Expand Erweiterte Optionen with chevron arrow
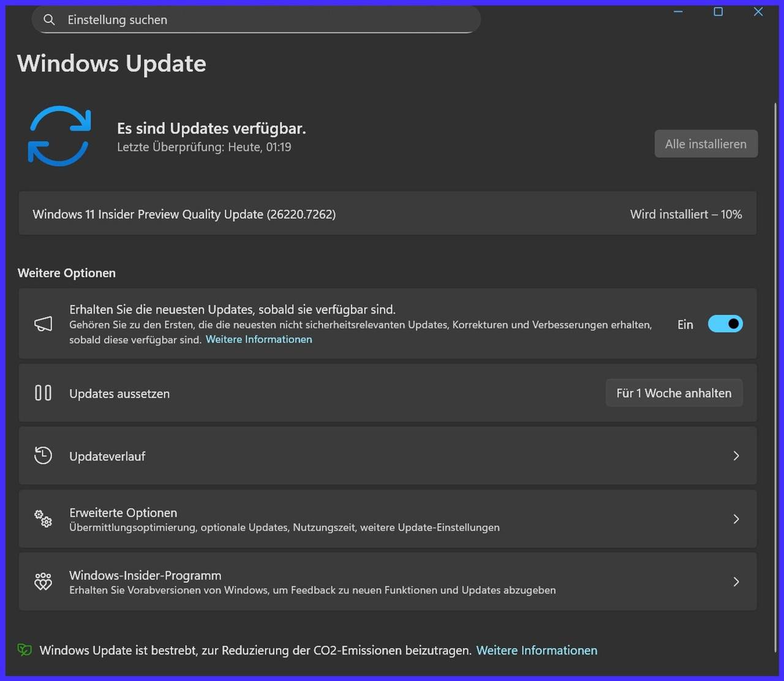The width and height of the screenshot is (784, 681). [736, 519]
